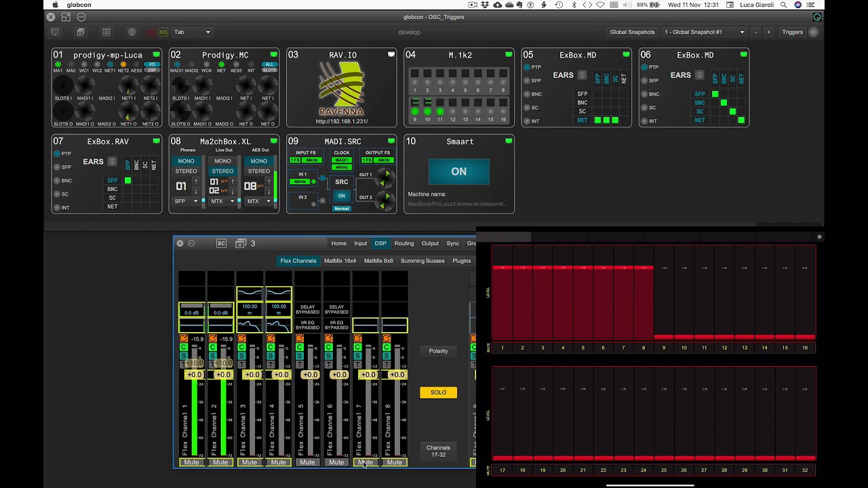Screen dimensions: 868x488
Task: Open the Global Snapshot #1 dropdown
Action: (x=703, y=32)
